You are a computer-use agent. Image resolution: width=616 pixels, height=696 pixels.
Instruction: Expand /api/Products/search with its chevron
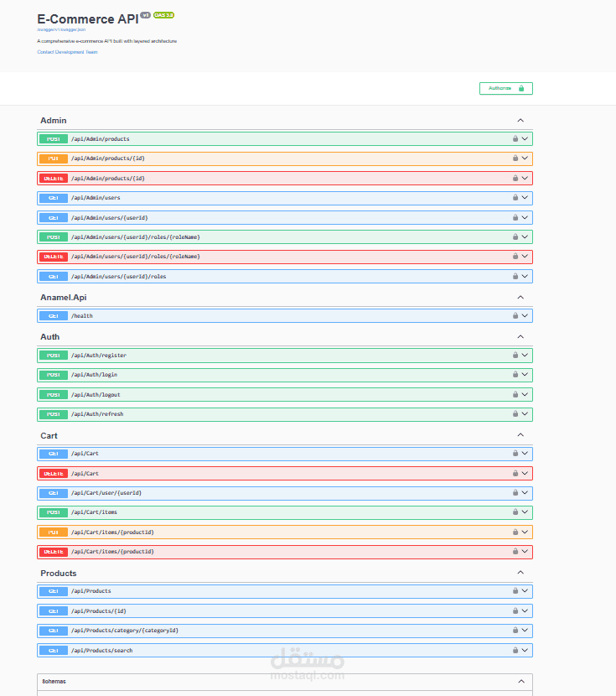525,650
